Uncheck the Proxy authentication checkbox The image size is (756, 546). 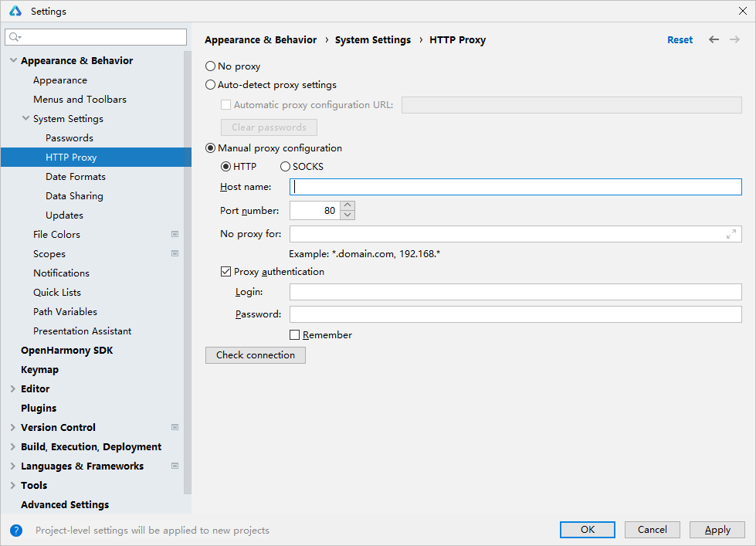(x=225, y=272)
